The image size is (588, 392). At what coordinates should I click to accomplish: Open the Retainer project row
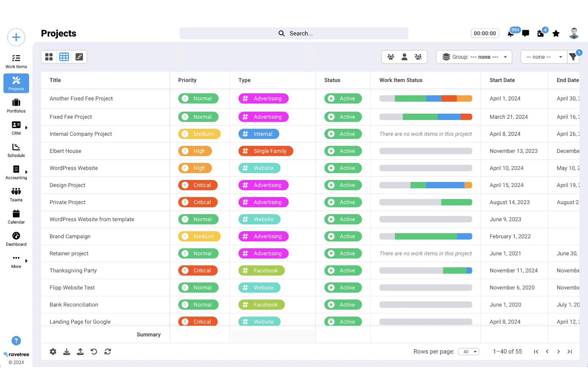[69, 253]
